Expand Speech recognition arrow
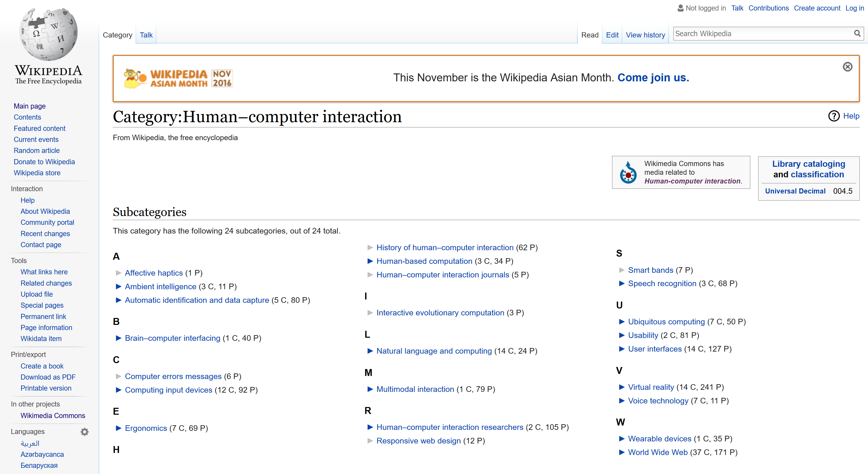Viewport: 868px width, 474px height. click(622, 284)
